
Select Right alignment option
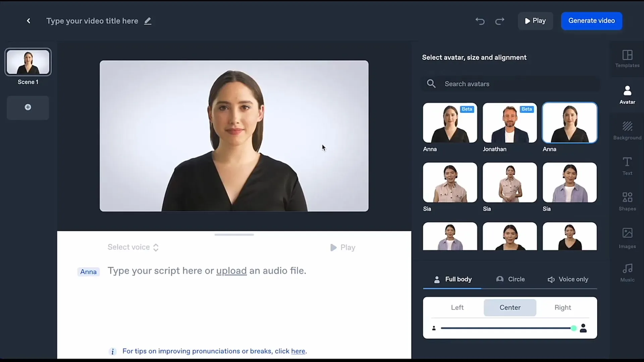click(x=562, y=307)
